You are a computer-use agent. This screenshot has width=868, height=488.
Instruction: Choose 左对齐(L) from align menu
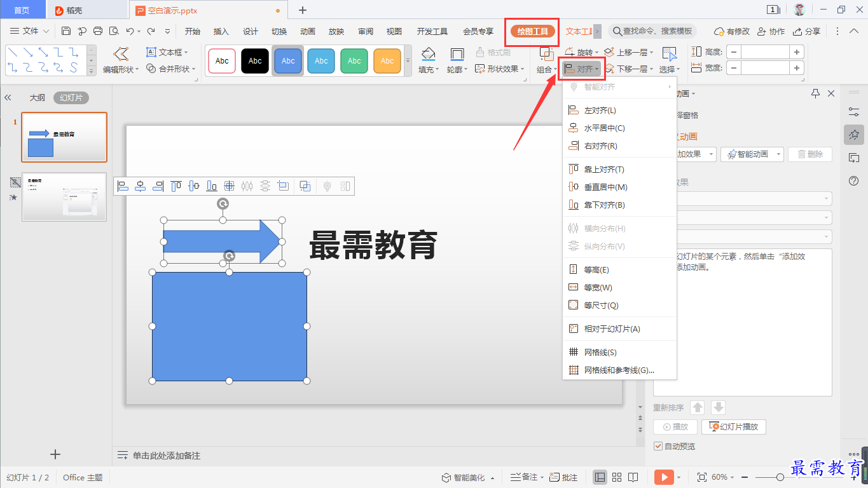620,110
